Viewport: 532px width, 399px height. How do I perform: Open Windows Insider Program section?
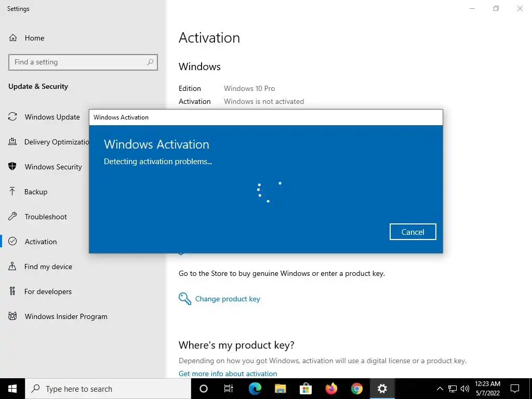coord(66,316)
